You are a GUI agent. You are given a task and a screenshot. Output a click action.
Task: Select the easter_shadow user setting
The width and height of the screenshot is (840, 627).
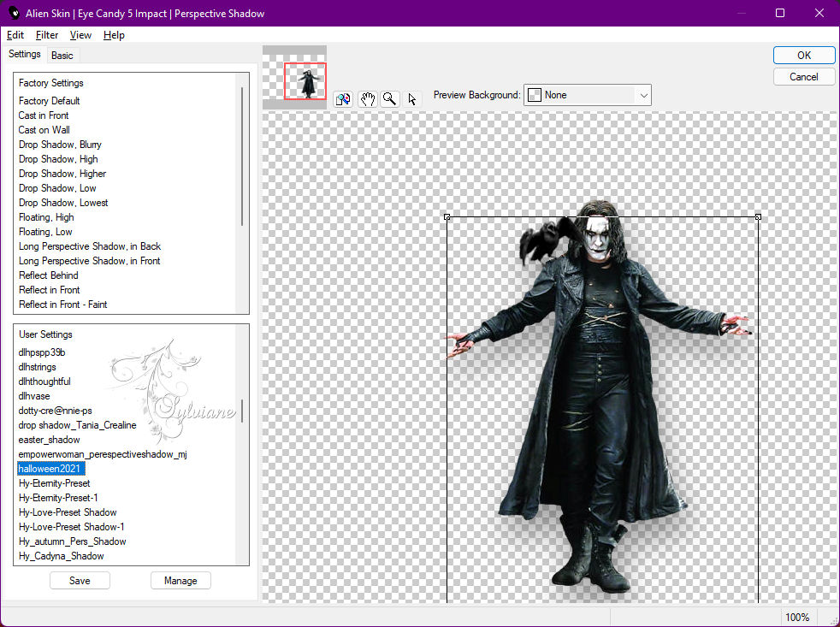click(x=50, y=440)
